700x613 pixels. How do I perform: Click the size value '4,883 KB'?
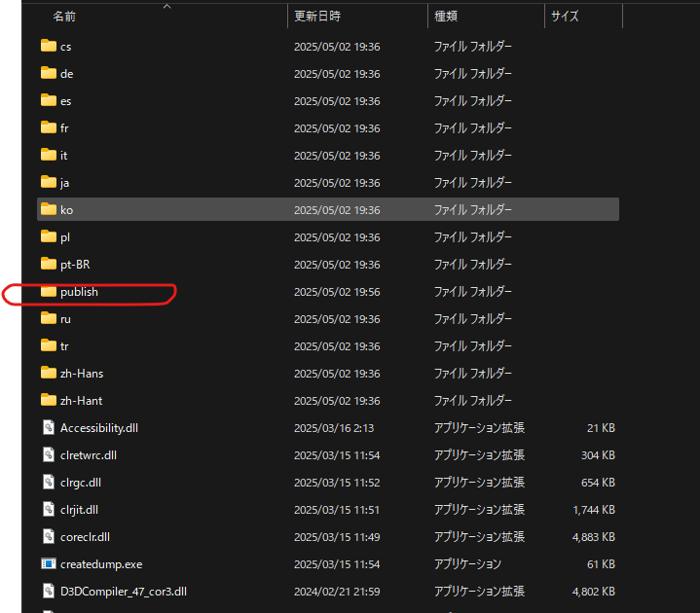(594, 537)
